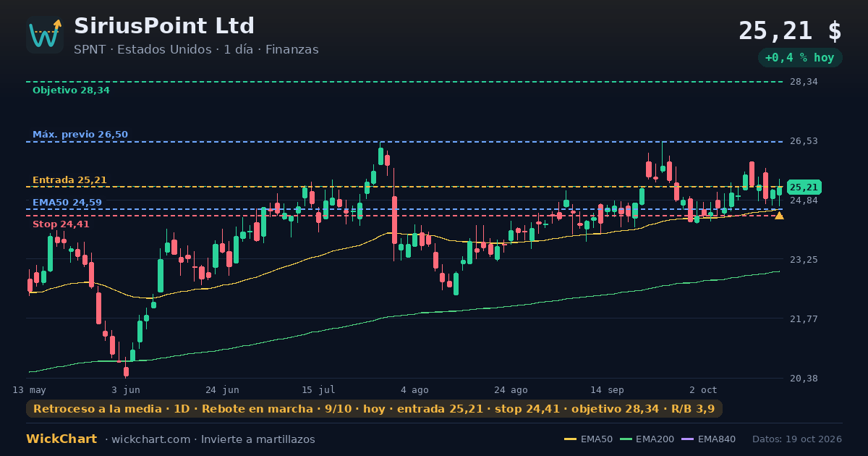Click the Objetivo 28,34 label

click(71, 90)
